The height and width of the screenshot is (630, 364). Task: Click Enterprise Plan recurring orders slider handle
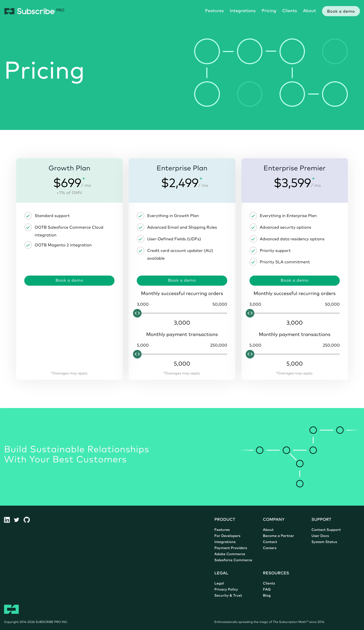tap(137, 313)
